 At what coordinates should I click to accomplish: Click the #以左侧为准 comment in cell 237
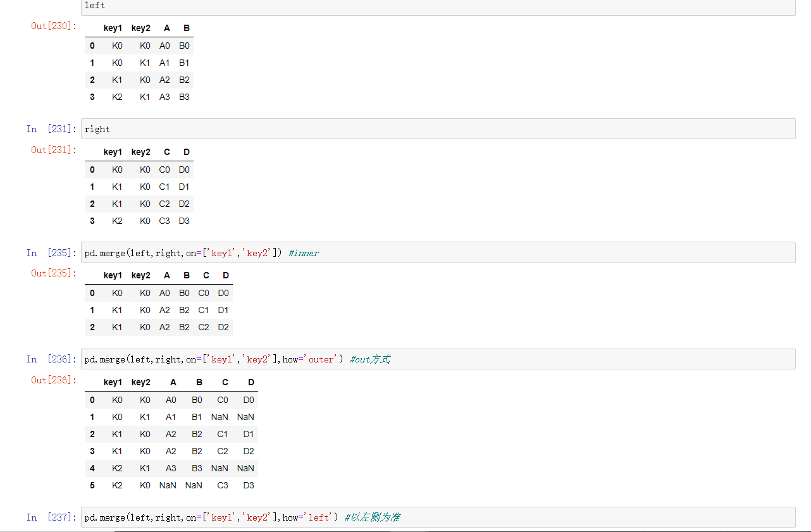click(x=373, y=517)
